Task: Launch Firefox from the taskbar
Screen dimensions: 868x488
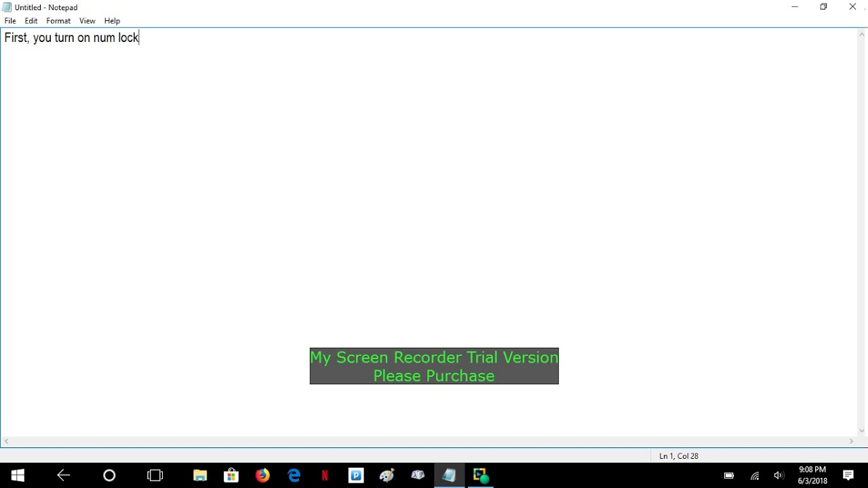Action: point(262,476)
